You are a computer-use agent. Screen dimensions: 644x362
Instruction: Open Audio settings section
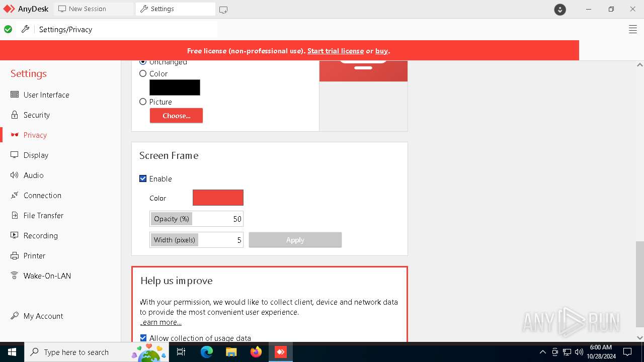click(x=33, y=175)
